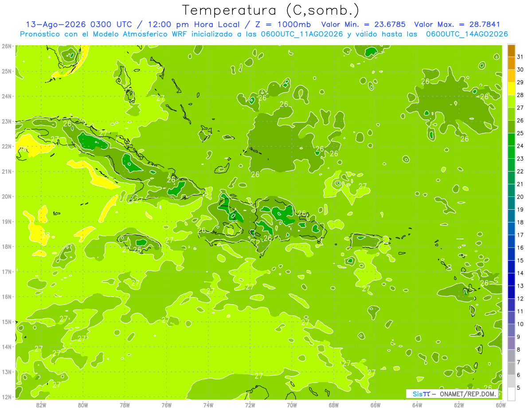Click the '74W' longitude axis label
The image size is (532, 411).
pos(208,405)
